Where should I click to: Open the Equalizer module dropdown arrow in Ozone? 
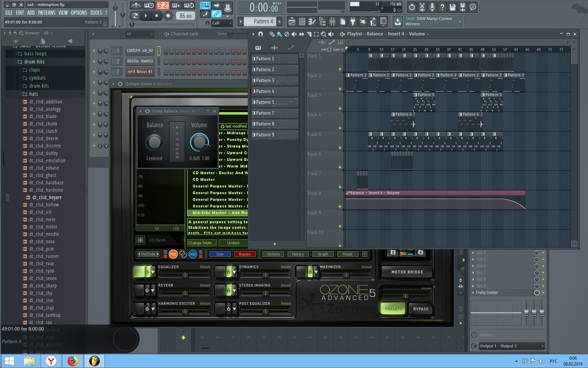(153, 272)
